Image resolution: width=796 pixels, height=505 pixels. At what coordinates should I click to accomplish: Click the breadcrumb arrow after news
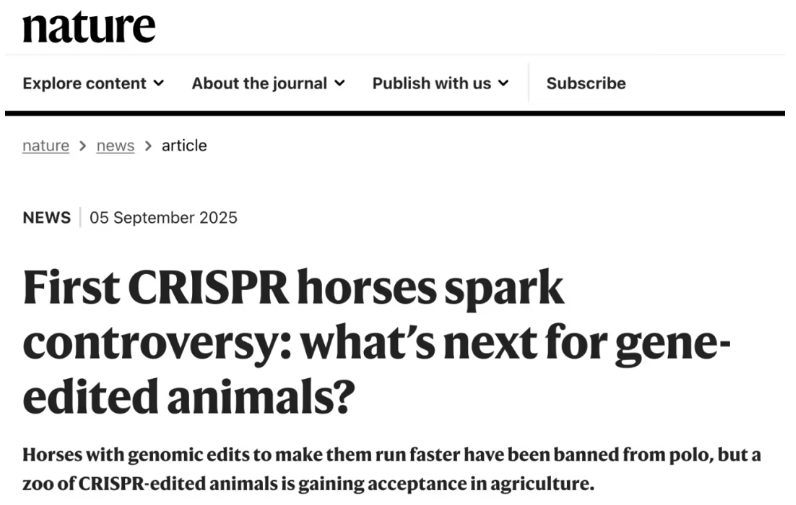point(148,146)
